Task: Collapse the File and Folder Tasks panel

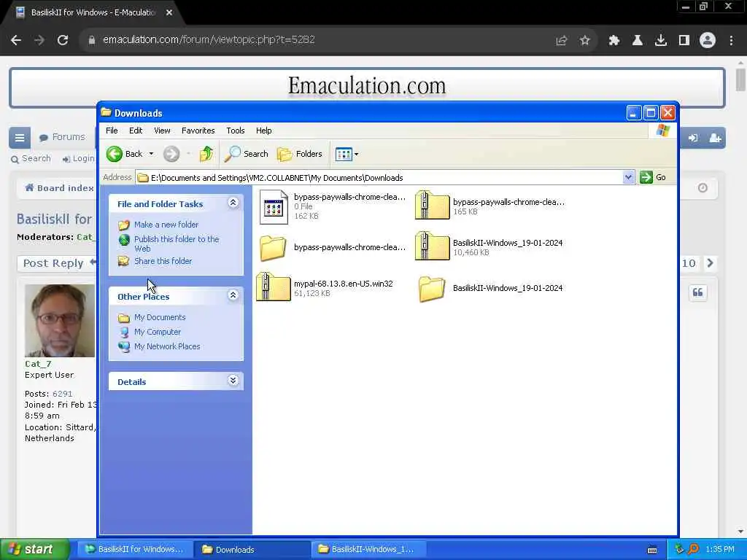Action: coord(233,203)
